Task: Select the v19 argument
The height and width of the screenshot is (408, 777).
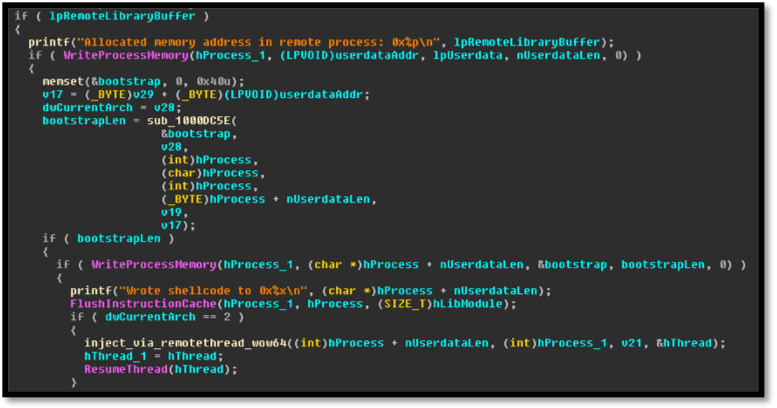Action: click(171, 212)
